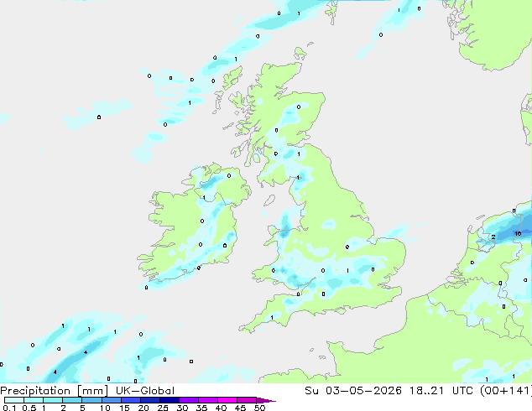Click the 1–2 mm legend color swatch
532x411 pixels.
(x=53, y=400)
